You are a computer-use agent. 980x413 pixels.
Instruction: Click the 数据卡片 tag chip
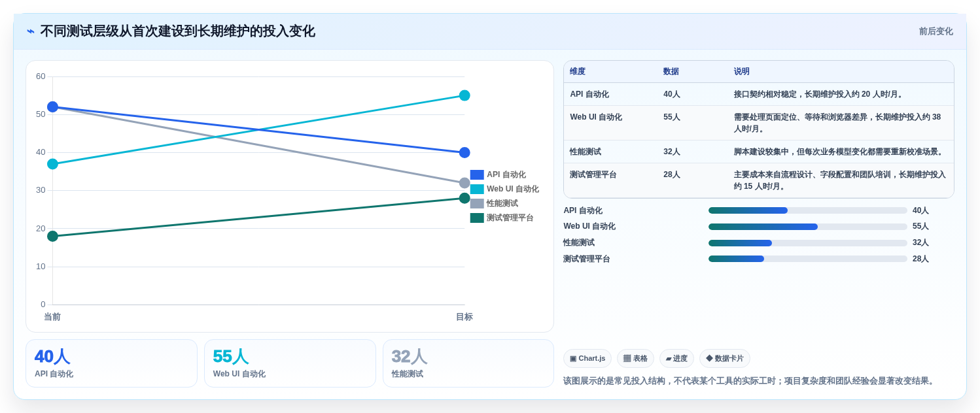point(725,358)
